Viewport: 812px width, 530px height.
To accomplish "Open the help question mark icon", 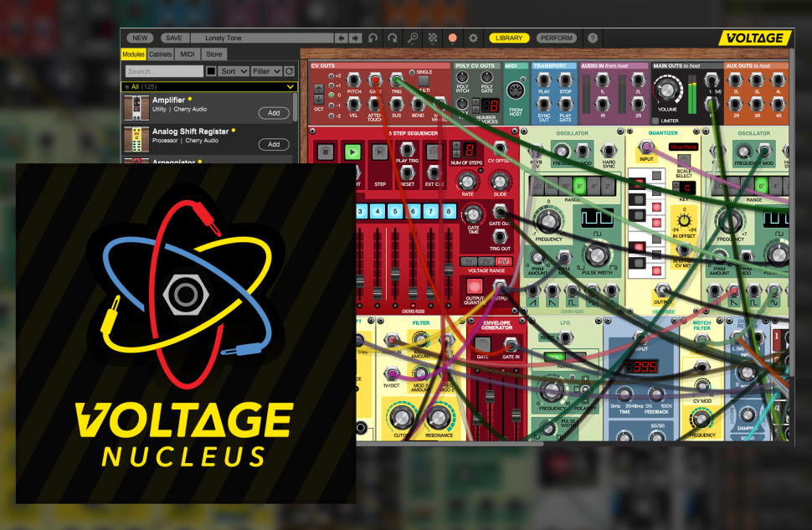I will [593, 38].
